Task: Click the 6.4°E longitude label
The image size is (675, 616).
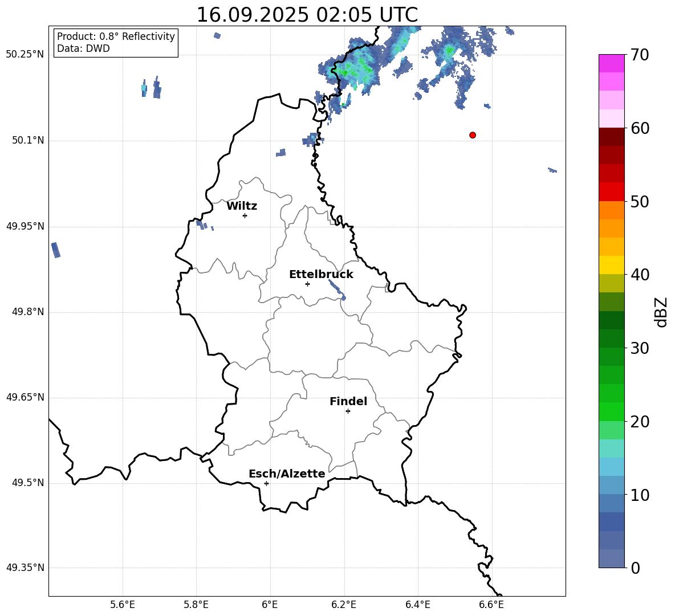Action: pos(417,605)
